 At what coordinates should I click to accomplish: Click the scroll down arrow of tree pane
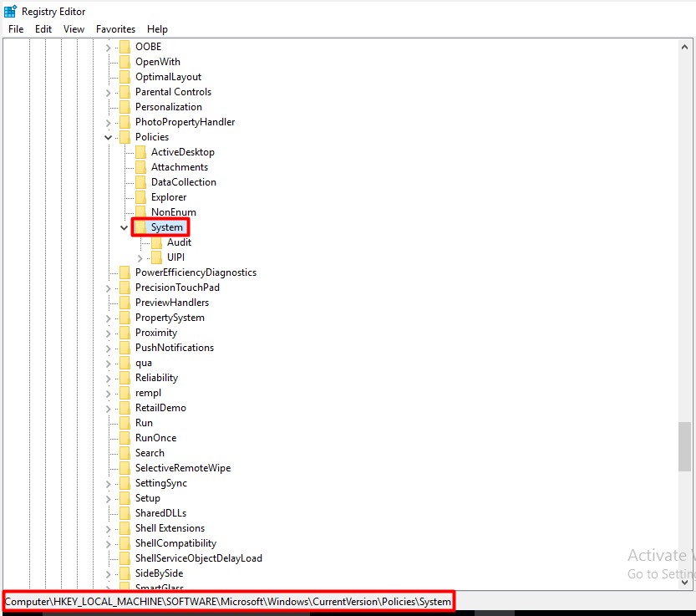(x=684, y=582)
